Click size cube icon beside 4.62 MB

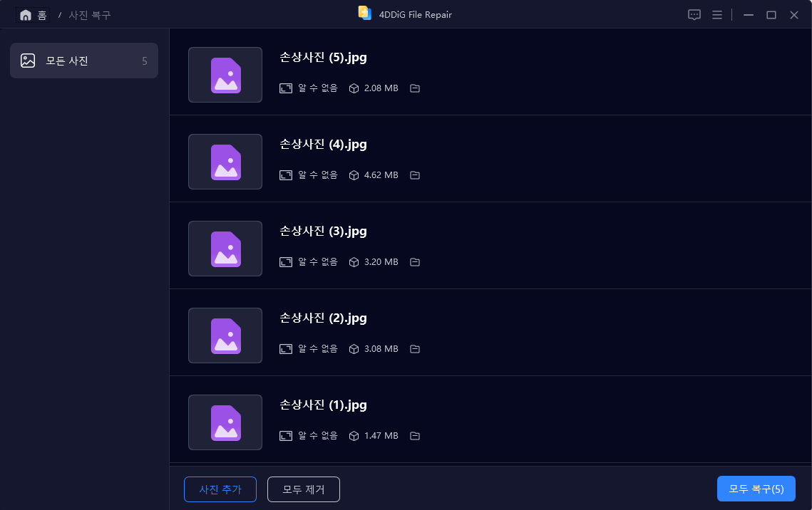354,175
